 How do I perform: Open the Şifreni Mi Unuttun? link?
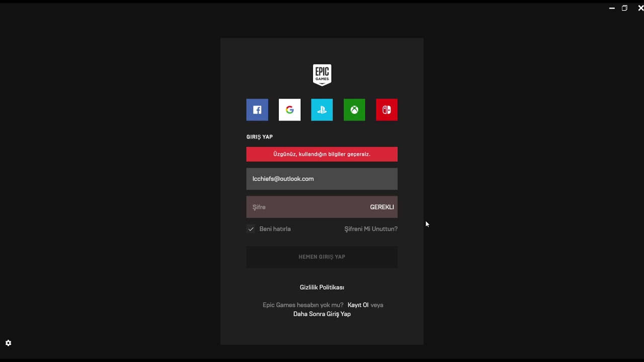(371, 229)
